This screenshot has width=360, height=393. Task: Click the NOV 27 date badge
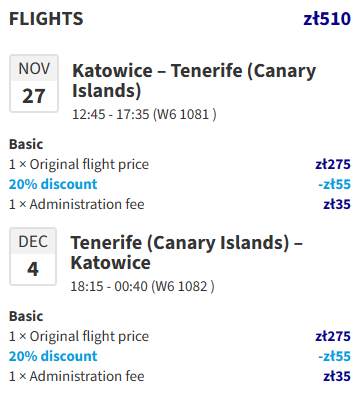34,83
